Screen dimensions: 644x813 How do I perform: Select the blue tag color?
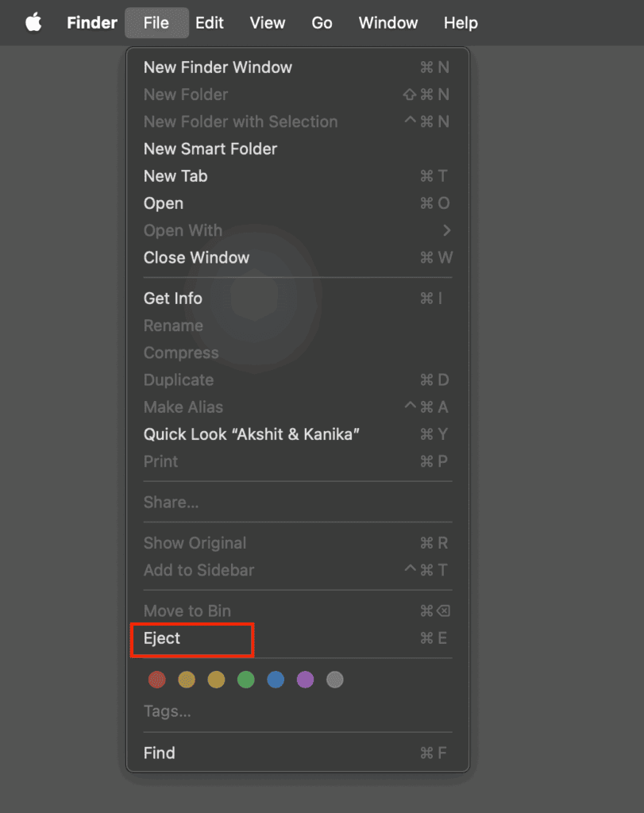tap(276, 680)
